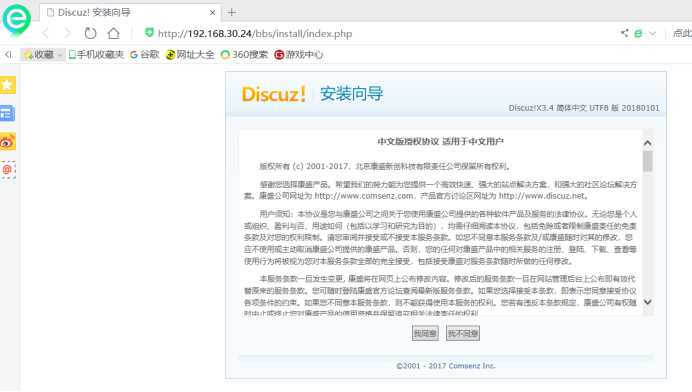Open 手机收藏夹 bookmark
The image size is (692, 392).
tap(96, 54)
